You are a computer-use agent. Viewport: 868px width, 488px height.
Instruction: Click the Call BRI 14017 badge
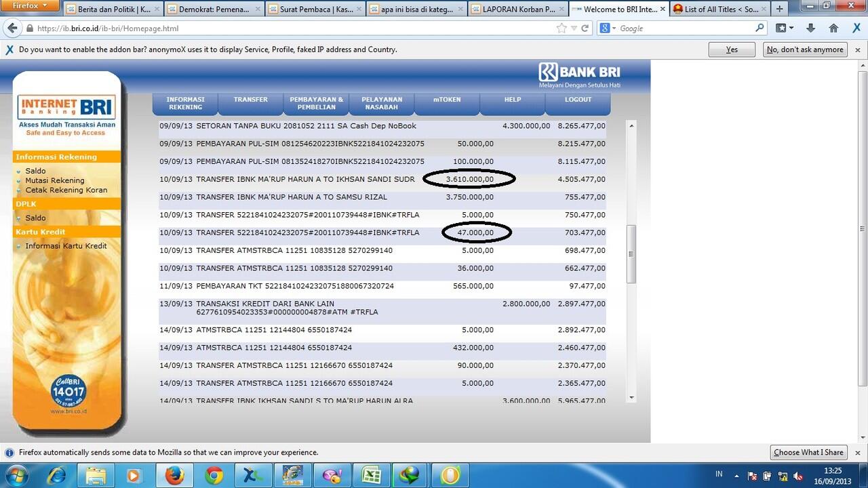pyautogui.click(x=68, y=392)
